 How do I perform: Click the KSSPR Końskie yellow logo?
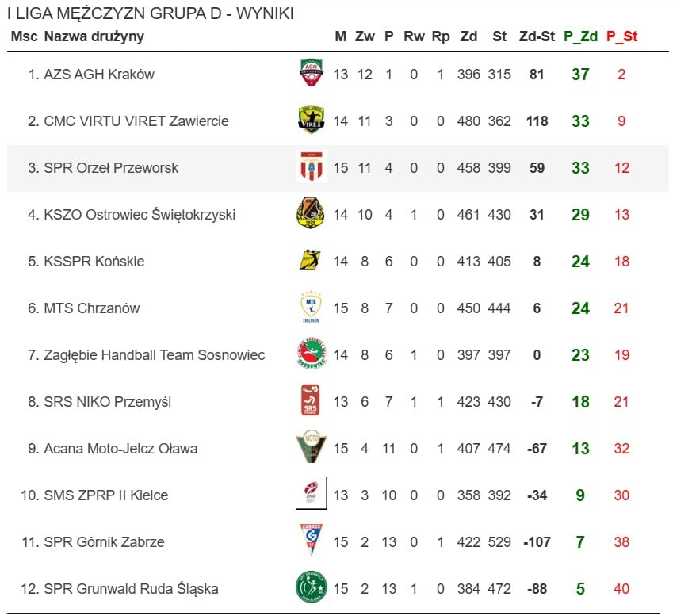point(311,261)
